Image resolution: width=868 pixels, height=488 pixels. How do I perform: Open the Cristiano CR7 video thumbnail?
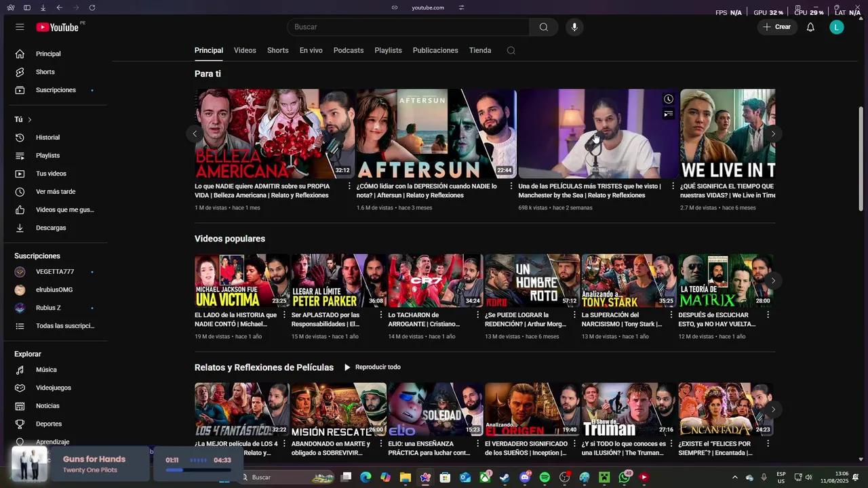[435, 281]
